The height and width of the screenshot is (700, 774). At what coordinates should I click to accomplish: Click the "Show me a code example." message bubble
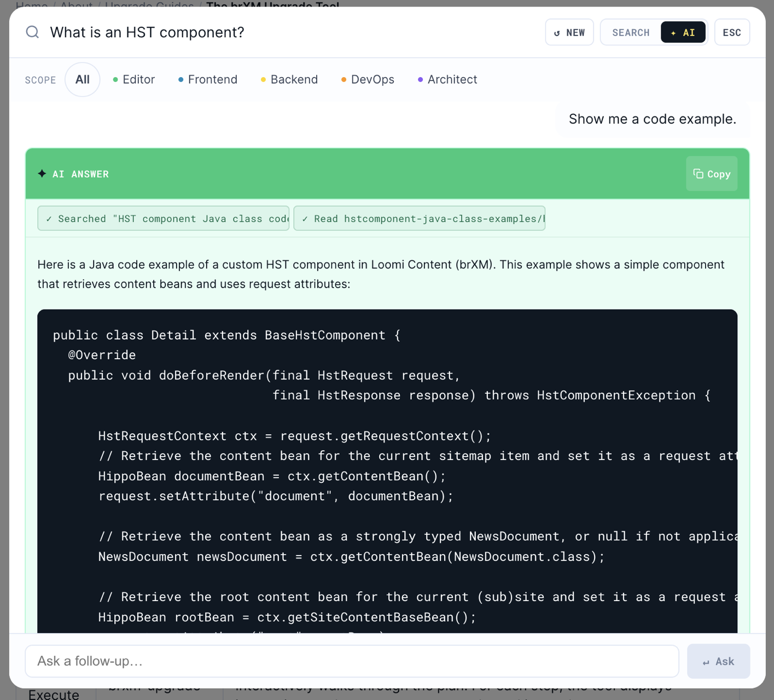click(653, 119)
